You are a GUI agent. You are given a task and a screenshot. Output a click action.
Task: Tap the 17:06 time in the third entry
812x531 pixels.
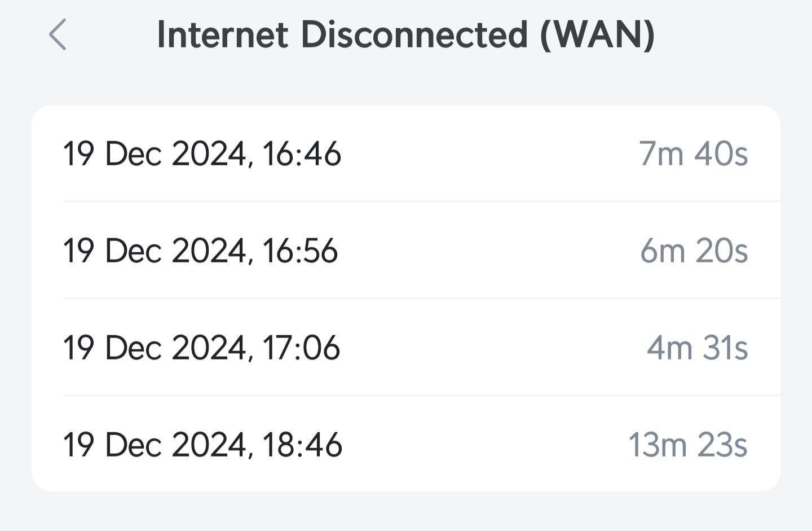tap(301, 348)
